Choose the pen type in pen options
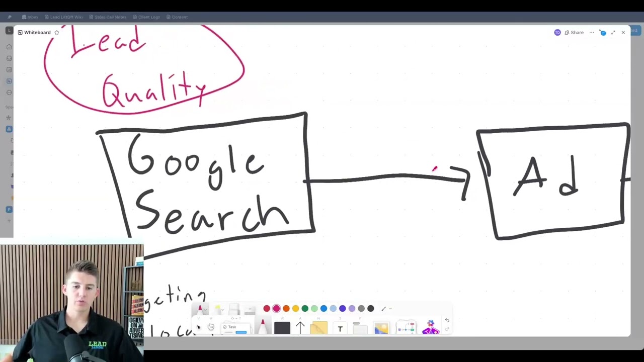The width and height of the screenshot is (644, 362). click(200, 309)
